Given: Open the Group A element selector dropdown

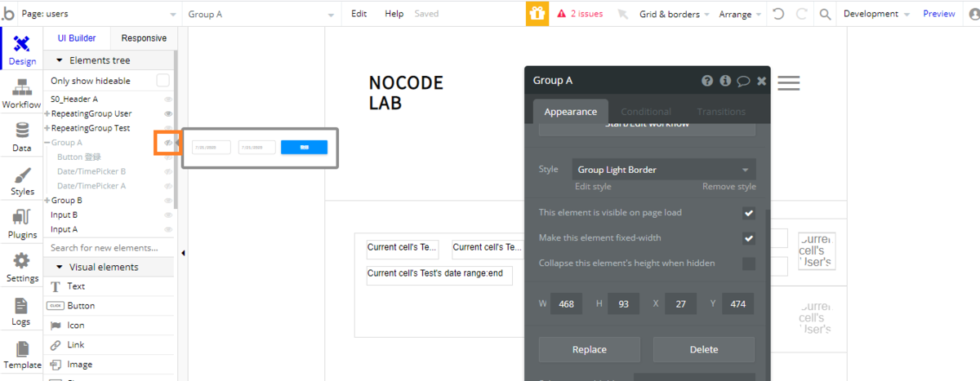Looking at the screenshot, I should [261, 14].
